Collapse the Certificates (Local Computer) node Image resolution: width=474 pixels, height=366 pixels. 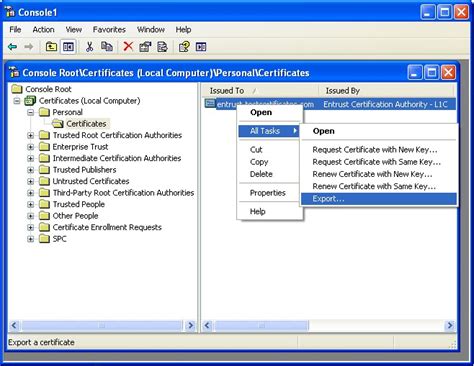point(17,101)
